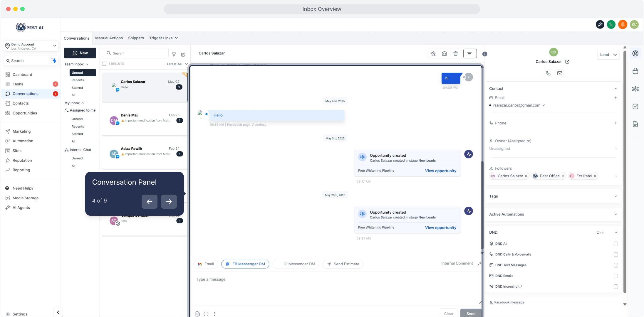Collapse the Contact section
Image resolution: width=644 pixels, height=317 pixels.
(616, 89)
